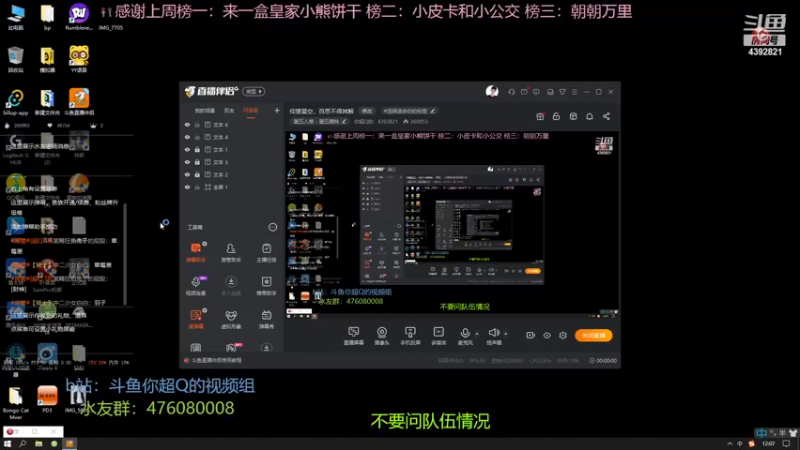Viewport: 800px width, 450px height.
Task: Toggle preview with eye icon in bottom bar
Action: tap(547, 335)
